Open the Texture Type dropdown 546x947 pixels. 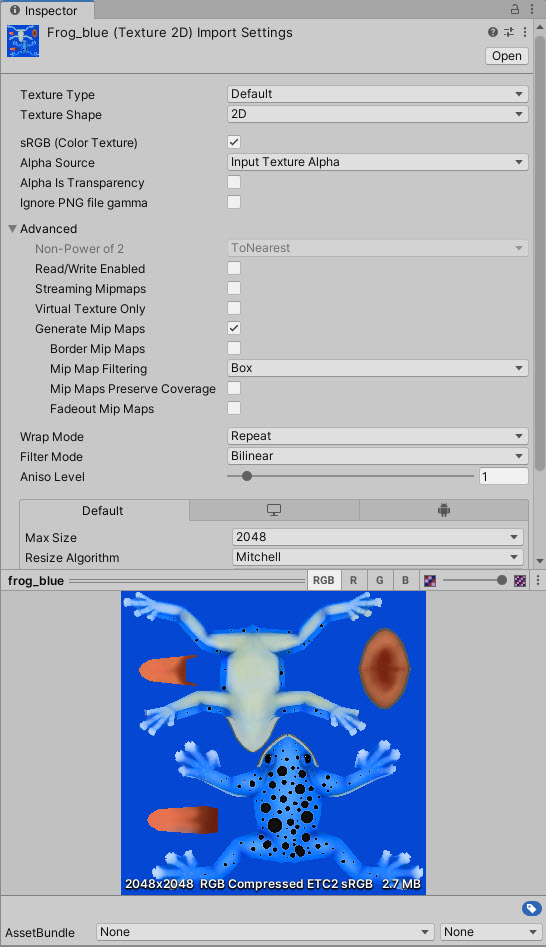[377, 94]
